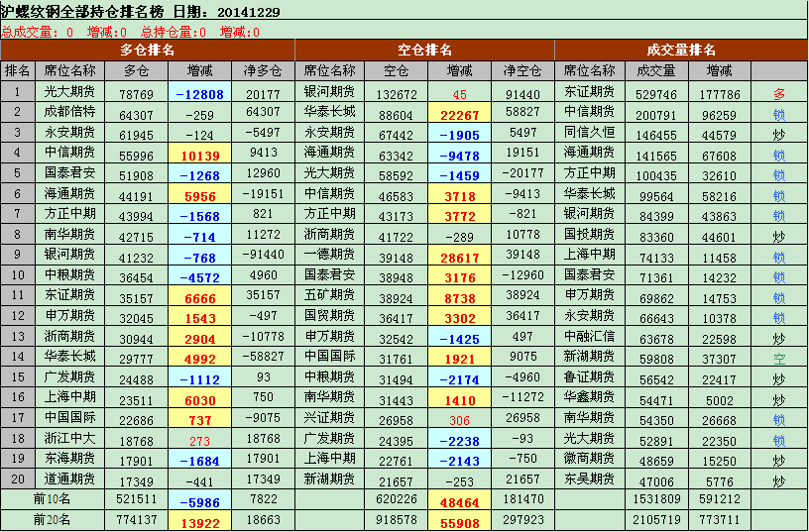
Task: Select the 中融汇信 seat name
Action: [589, 336]
